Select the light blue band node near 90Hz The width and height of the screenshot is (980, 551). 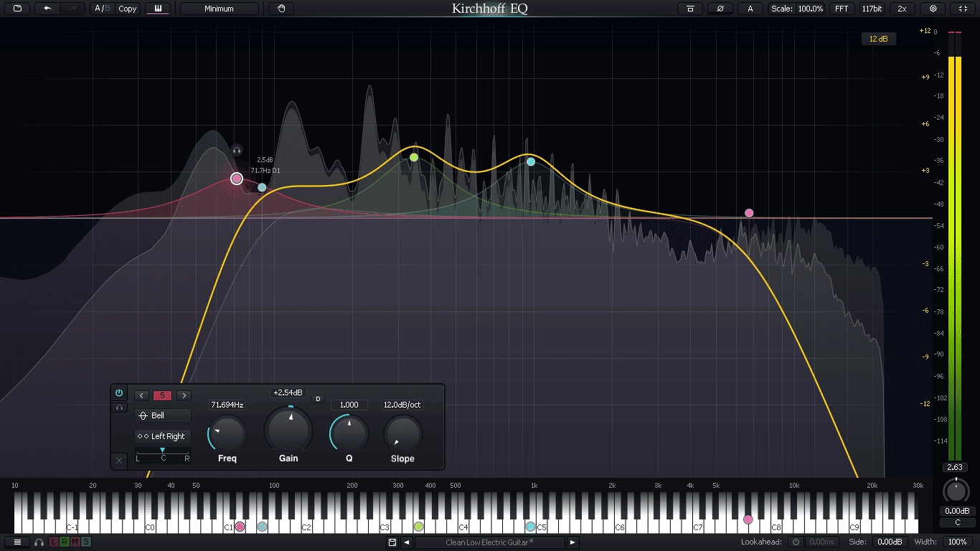coord(262,187)
